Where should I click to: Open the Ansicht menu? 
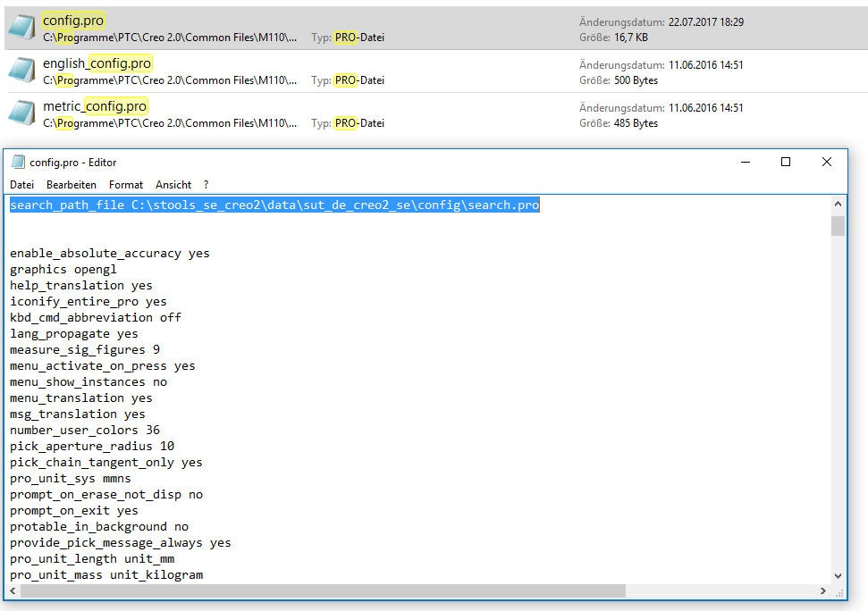click(x=173, y=185)
